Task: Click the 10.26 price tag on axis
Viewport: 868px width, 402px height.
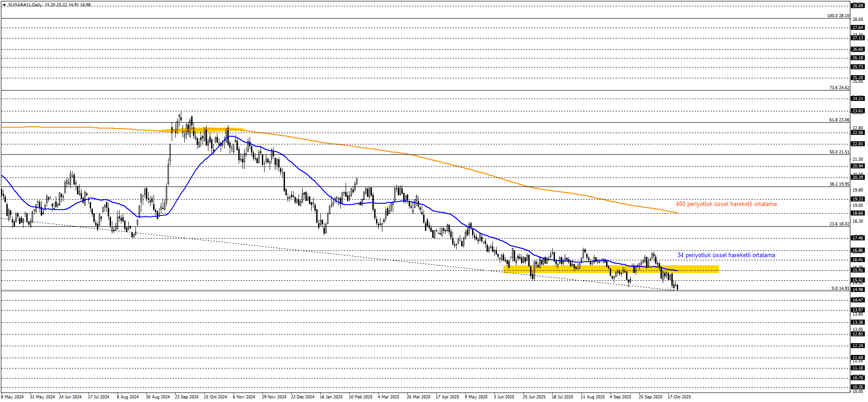Action: pyautogui.click(x=858, y=387)
